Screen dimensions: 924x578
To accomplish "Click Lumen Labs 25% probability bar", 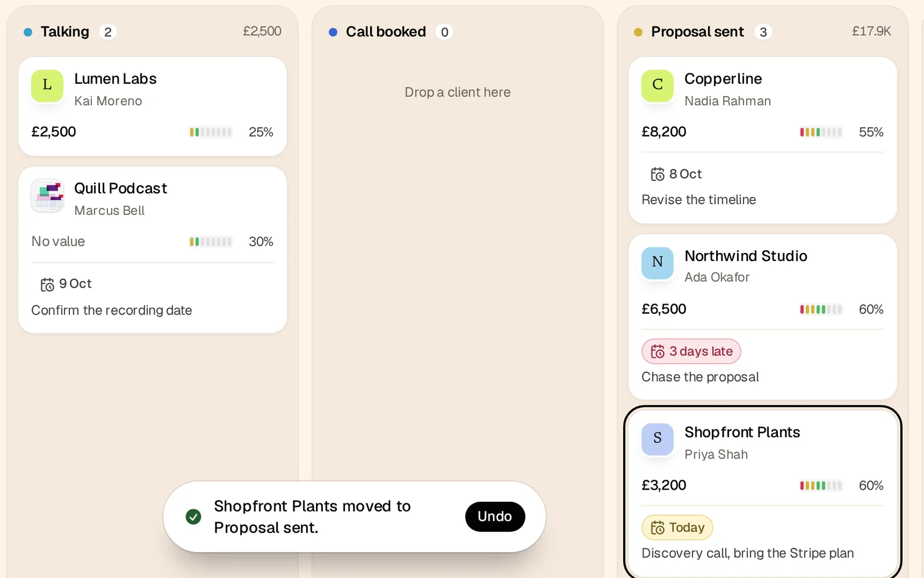I will (211, 132).
